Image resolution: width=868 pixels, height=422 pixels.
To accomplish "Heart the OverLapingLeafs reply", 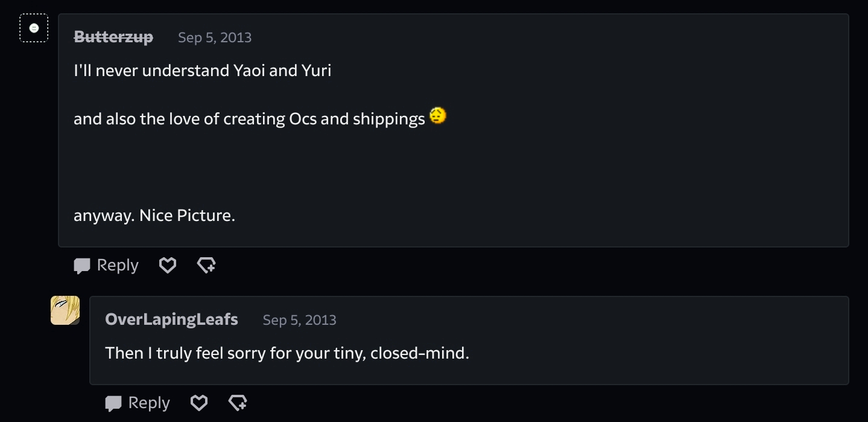I will (198, 403).
